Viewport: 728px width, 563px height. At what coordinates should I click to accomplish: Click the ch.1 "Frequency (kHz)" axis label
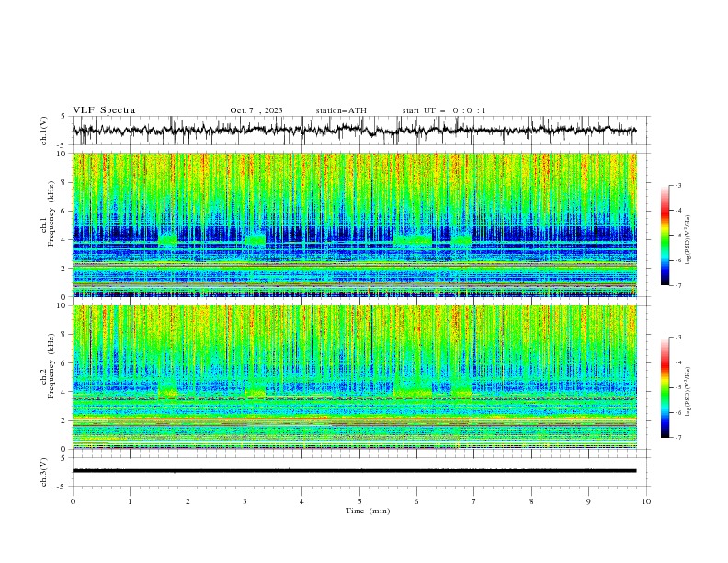[51, 213]
